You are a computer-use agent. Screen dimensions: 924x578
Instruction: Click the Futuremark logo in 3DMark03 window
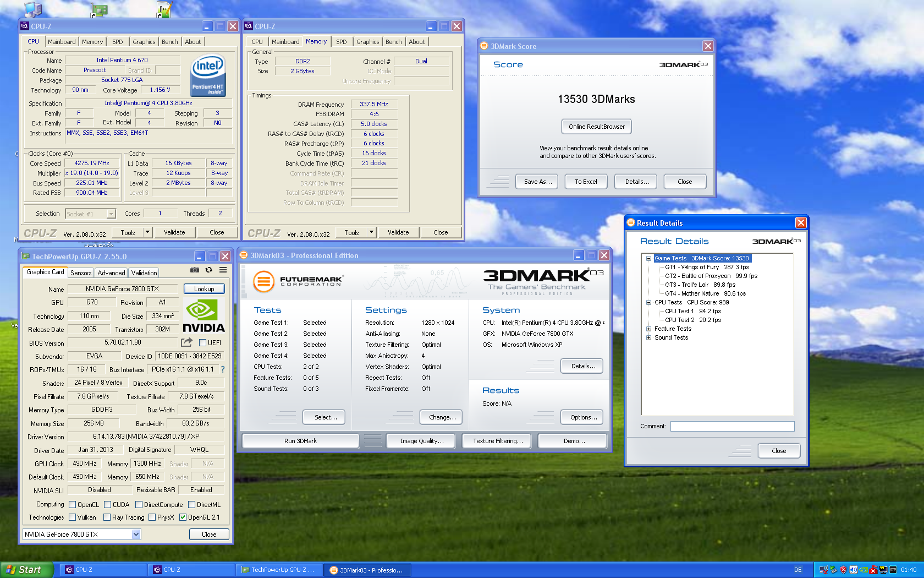(x=298, y=281)
